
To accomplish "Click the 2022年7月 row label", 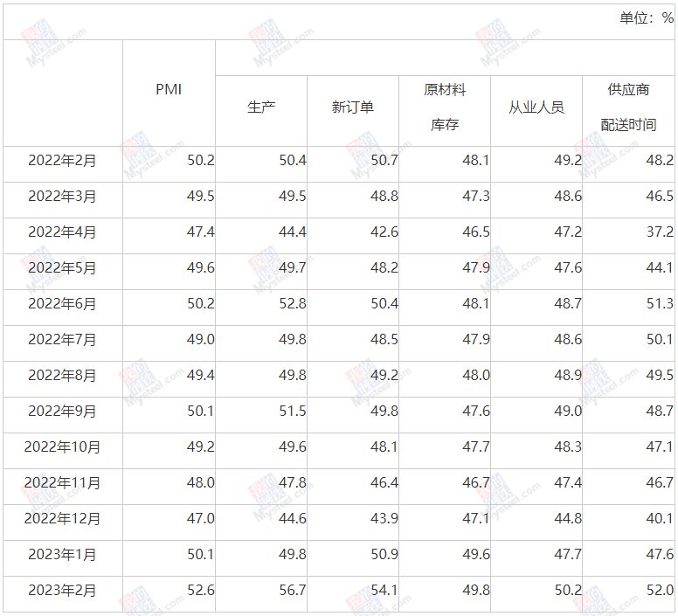I will point(62,339).
